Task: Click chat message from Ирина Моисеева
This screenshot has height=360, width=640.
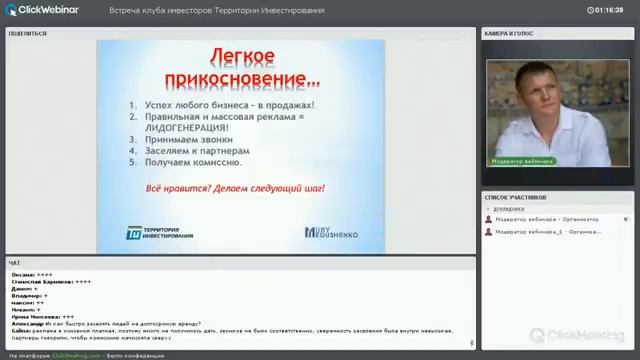Action: tap(42, 317)
